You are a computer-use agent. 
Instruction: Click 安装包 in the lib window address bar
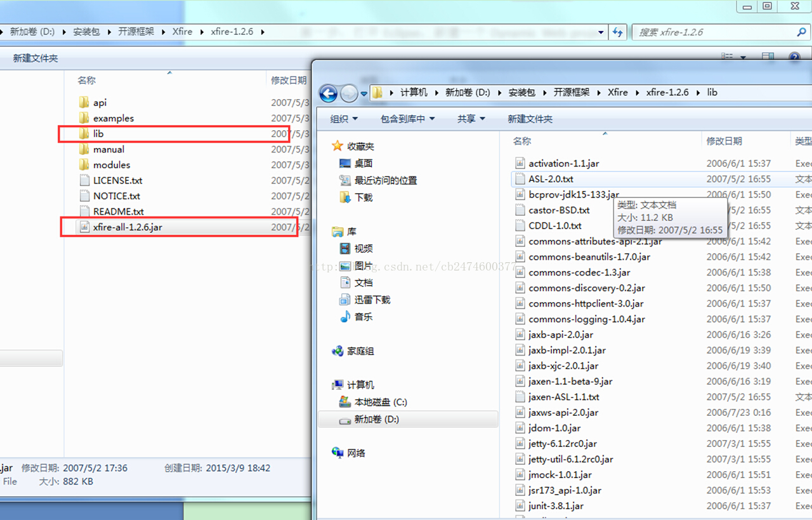click(522, 93)
